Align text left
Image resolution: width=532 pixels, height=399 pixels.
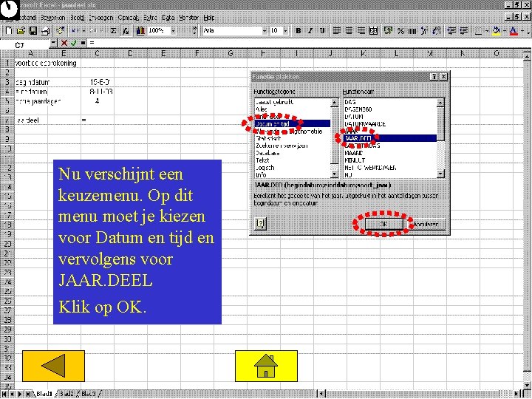[337, 31]
